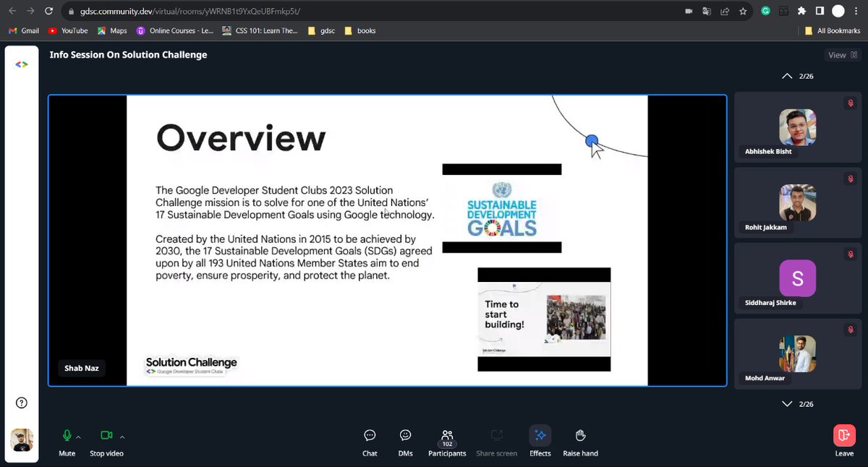Screen dimensions: 868x467
Task: Open the books bookmarks folder
Action: point(359,30)
